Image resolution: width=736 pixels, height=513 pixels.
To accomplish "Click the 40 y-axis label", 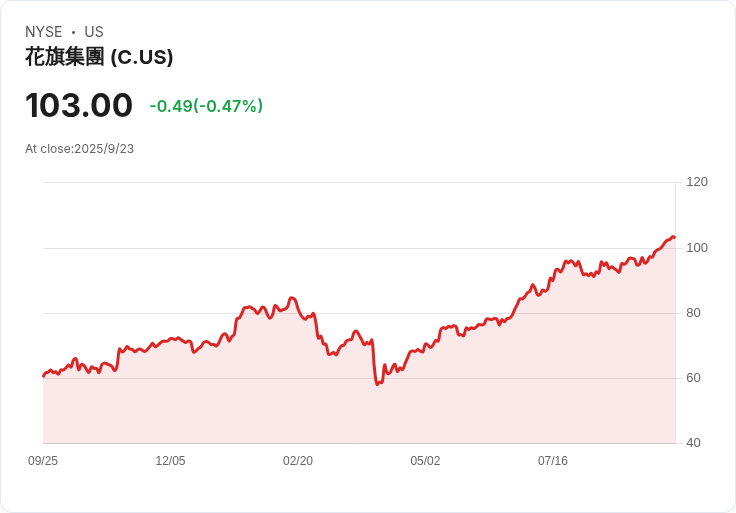I will click(693, 443).
